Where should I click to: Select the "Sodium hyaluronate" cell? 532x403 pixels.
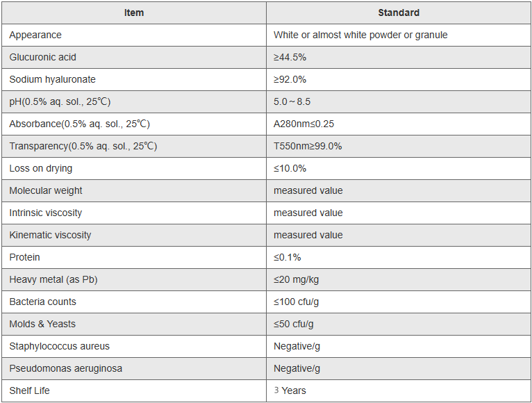(x=53, y=79)
